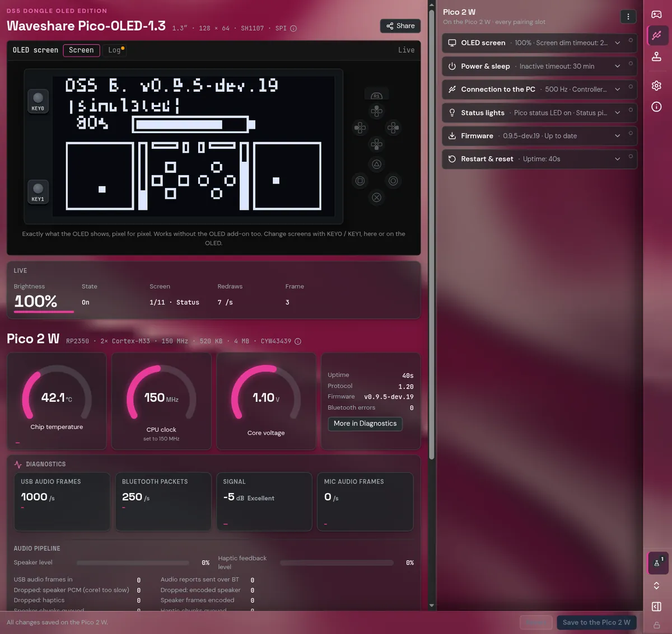Expand Connection to the PC section
The height and width of the screenshot is (634, 672).
click(x=539, y=90)
